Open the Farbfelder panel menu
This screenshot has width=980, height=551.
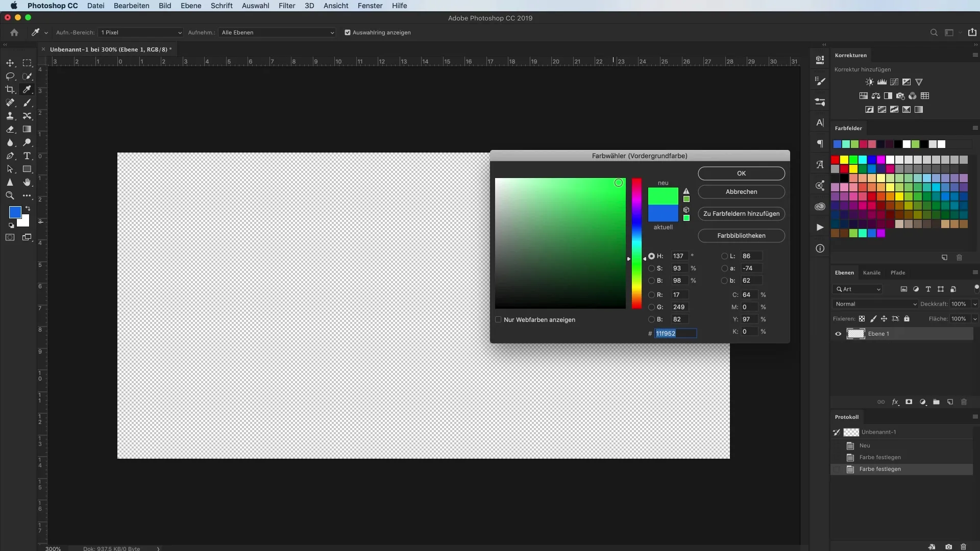click(x=975, y=128)
